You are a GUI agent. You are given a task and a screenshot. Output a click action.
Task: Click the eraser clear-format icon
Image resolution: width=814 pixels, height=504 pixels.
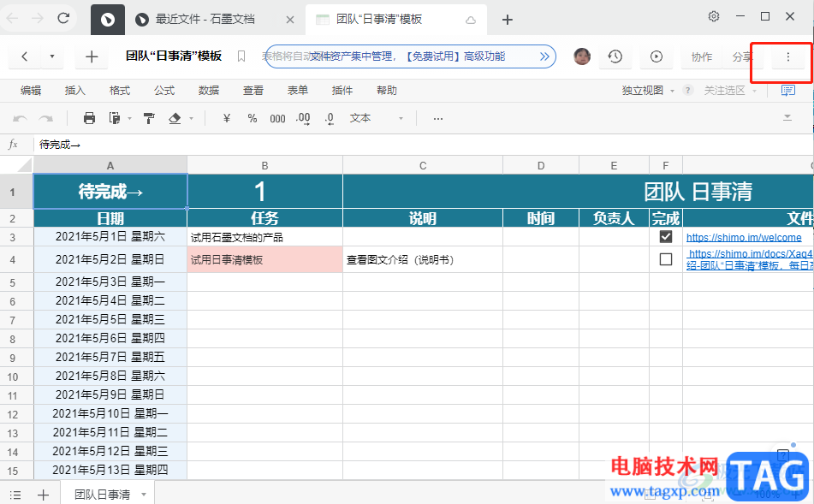175,118
